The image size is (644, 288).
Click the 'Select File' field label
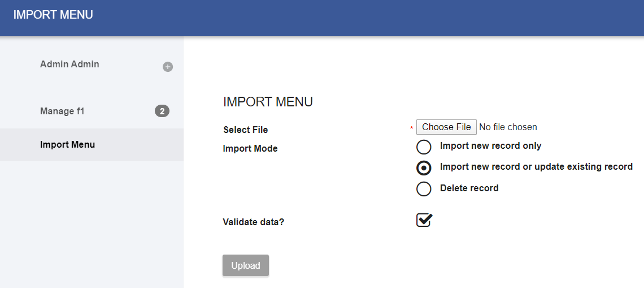pyautogui.click(x=245, y=130)
